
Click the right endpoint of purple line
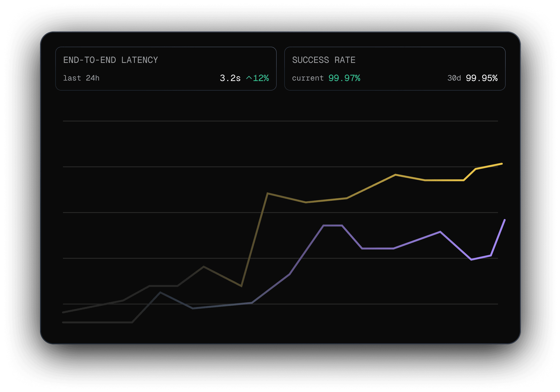coord(504,220)
